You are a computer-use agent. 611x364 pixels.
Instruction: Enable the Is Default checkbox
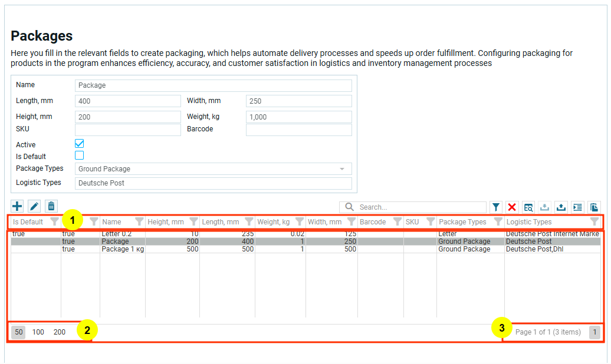point(79,155)
